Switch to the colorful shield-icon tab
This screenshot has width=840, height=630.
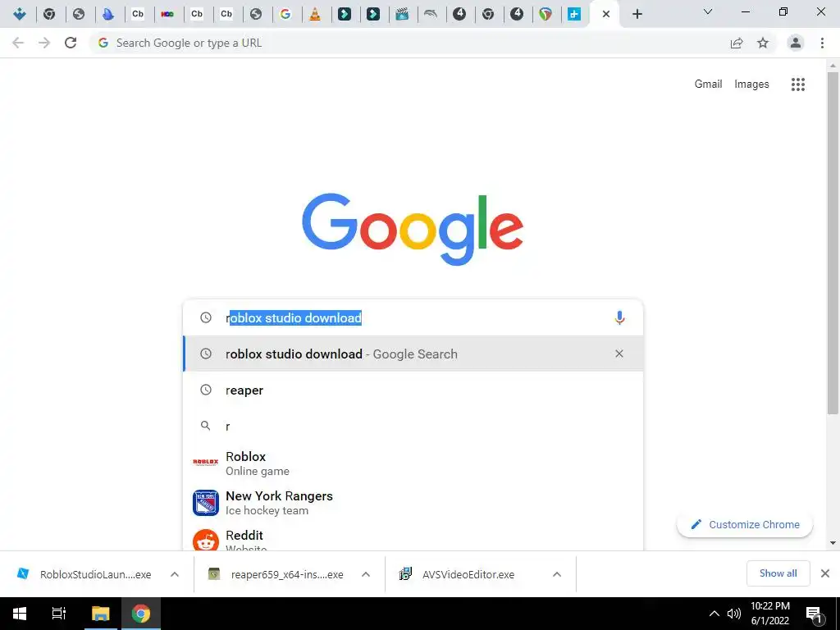[x=546, y=14]
